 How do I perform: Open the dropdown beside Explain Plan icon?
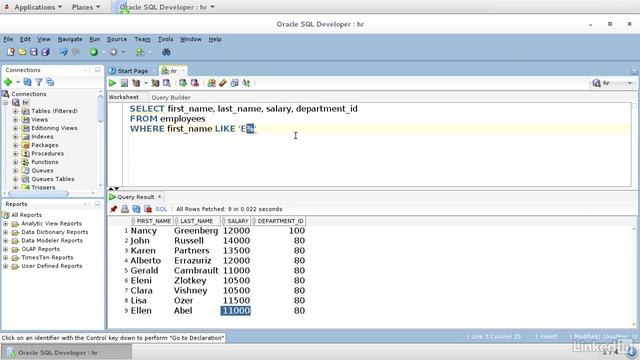[145, 83]
